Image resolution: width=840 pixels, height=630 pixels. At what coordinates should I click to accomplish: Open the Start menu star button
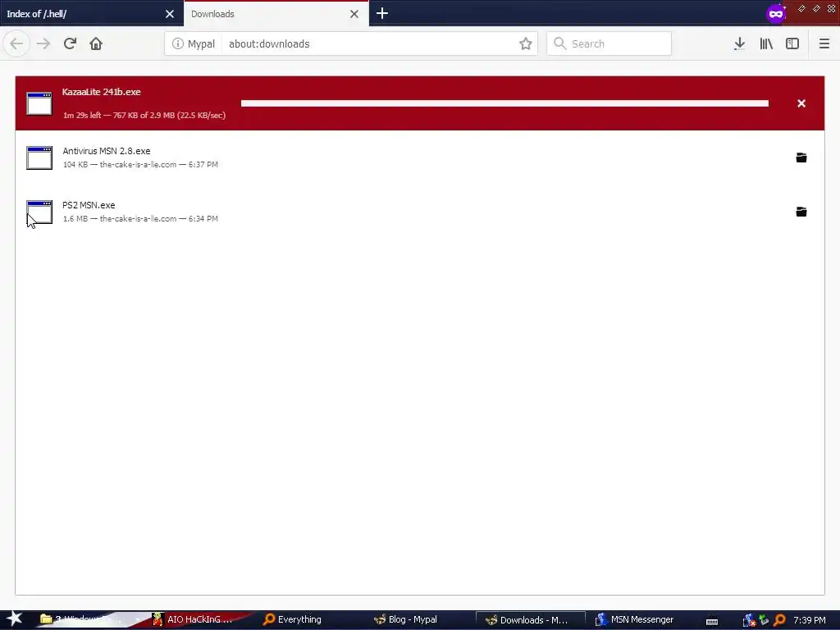(x=14, y=619)
